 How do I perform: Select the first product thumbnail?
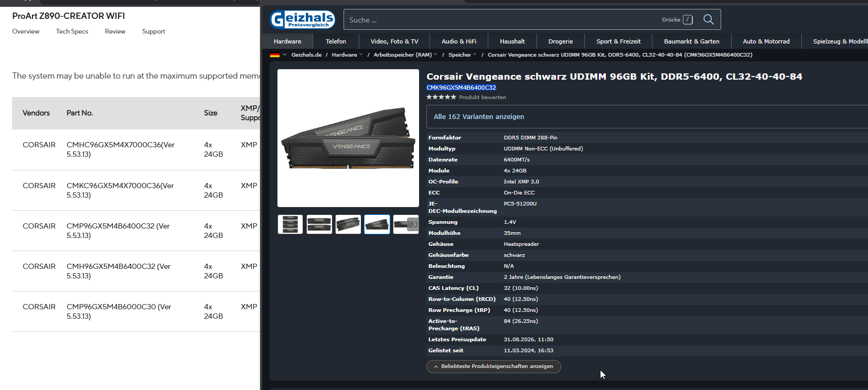click(290, 224)
